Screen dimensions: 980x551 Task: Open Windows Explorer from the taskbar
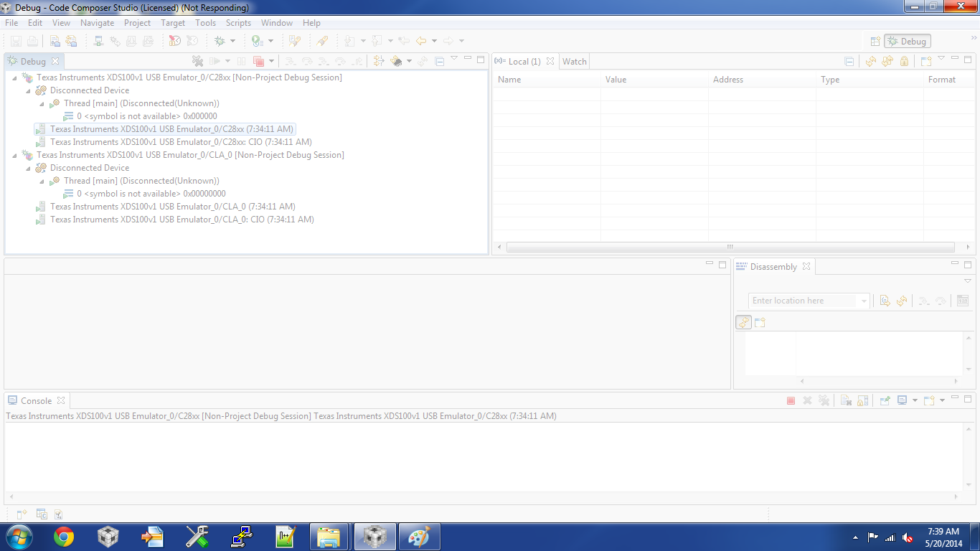pyautogui.click(x=329, y=537)
